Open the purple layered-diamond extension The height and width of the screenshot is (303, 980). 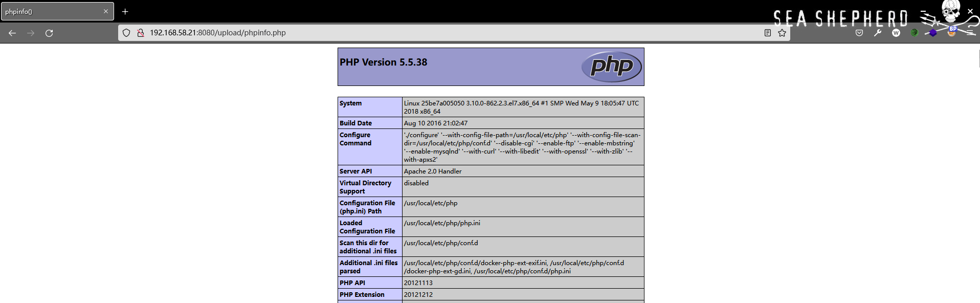click(933, 33)
